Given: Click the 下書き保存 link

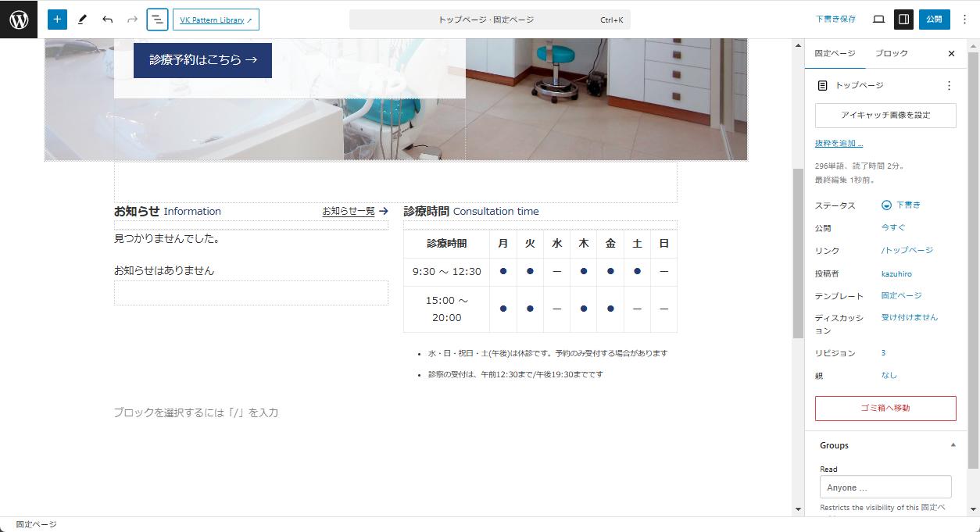Looking at the screenshot, I should [835, 20].
